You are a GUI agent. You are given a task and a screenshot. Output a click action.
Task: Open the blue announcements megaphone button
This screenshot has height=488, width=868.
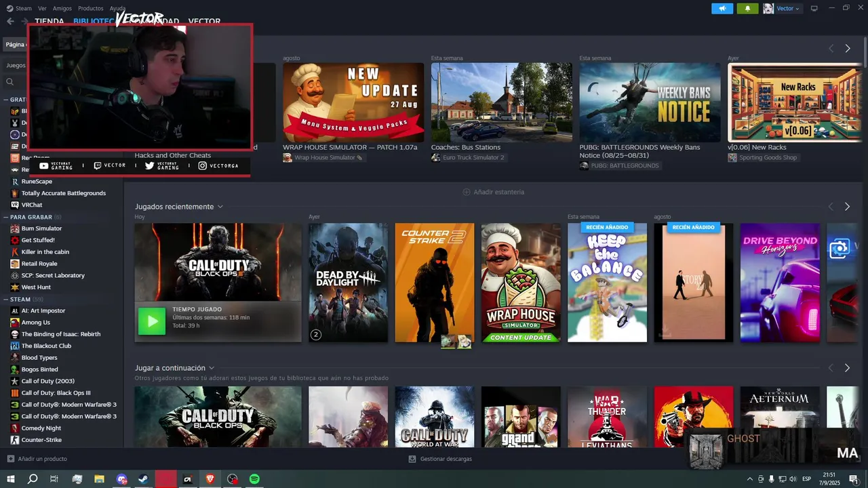(722, 8)
